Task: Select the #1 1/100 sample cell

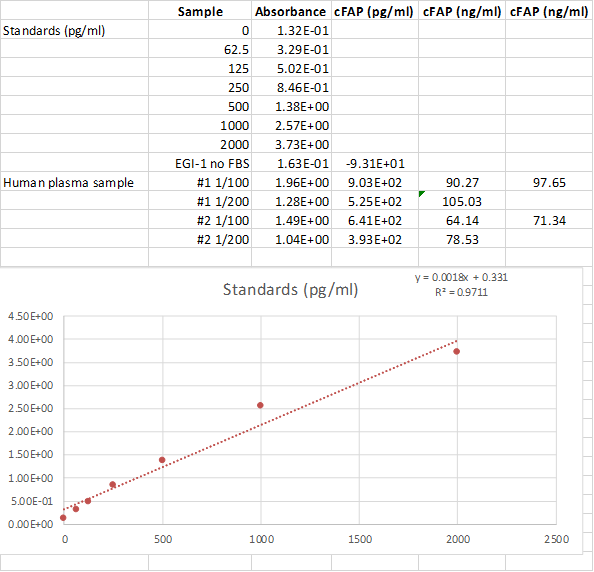Action: 200,182
